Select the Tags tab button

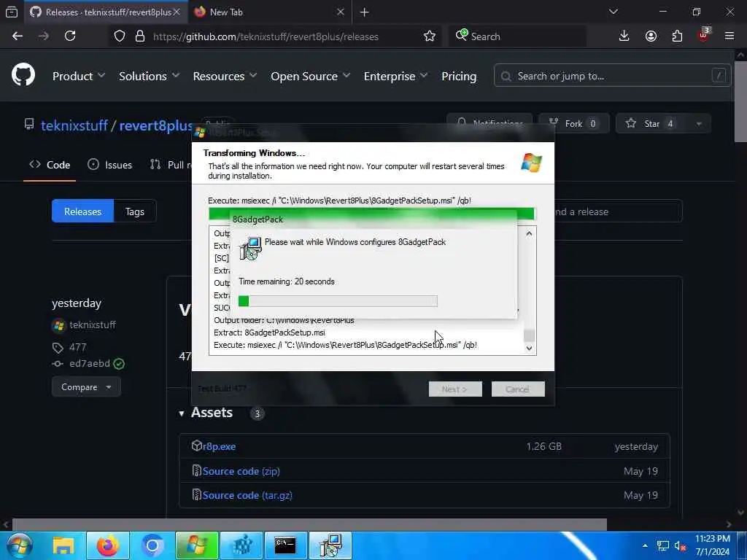135,211
